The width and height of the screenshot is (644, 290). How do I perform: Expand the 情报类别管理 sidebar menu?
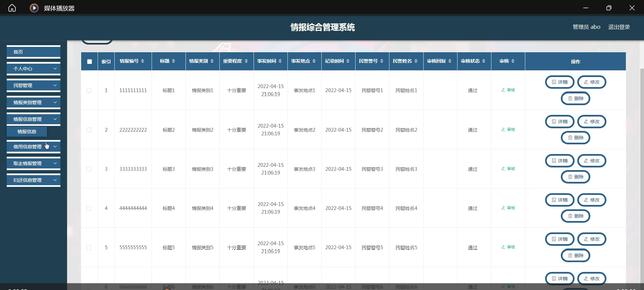tap(34, 102)
